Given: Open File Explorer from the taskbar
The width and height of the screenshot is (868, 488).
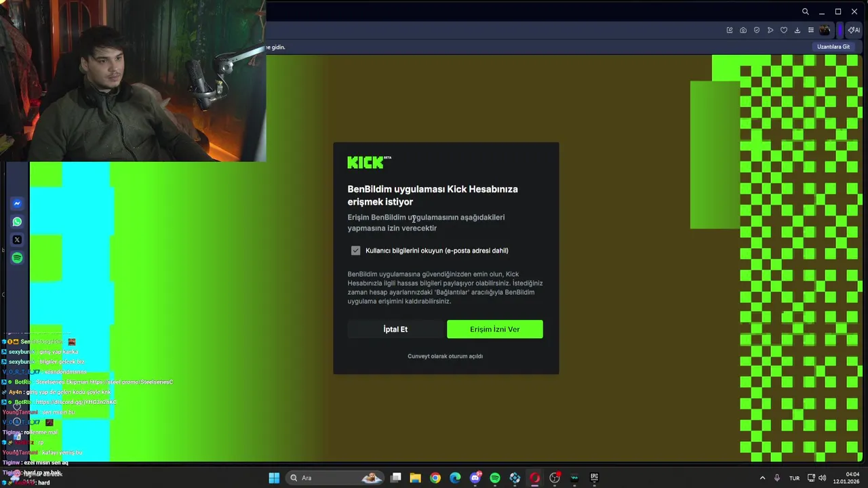Looking at the screenshot, I should pyautogui.click(x=416, y=478).
